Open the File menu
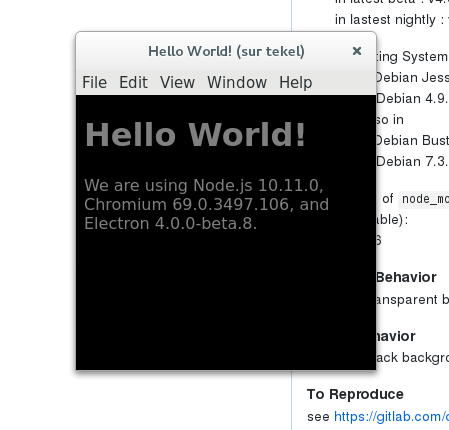This screenshot has width=449, height=430. tap(94, 82)
